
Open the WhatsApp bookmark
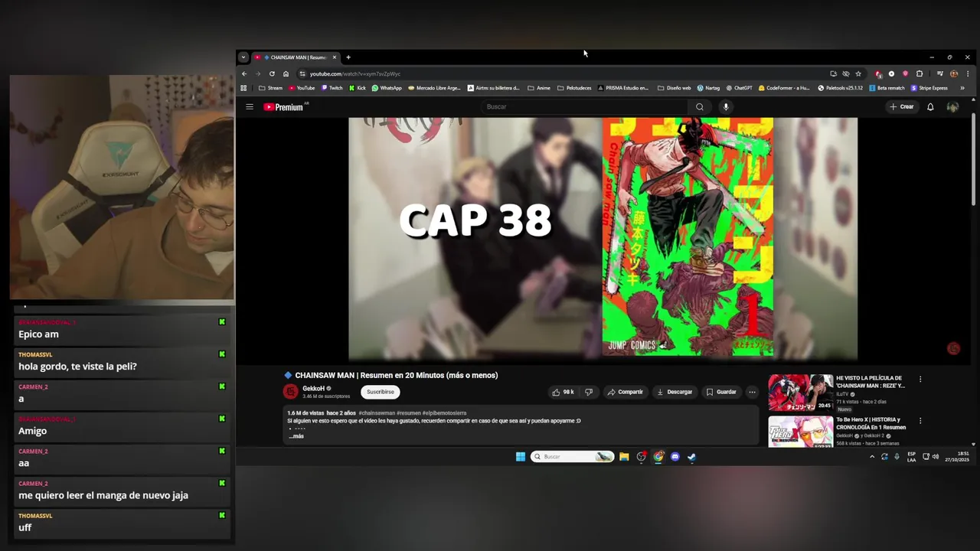pyautogui.click(x=387, y=88)
